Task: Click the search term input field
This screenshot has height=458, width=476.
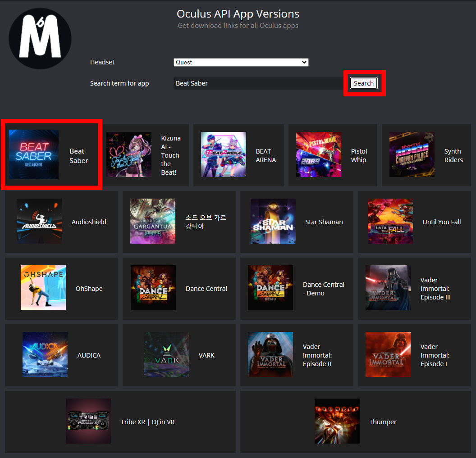Action: [x=259, y=83]
